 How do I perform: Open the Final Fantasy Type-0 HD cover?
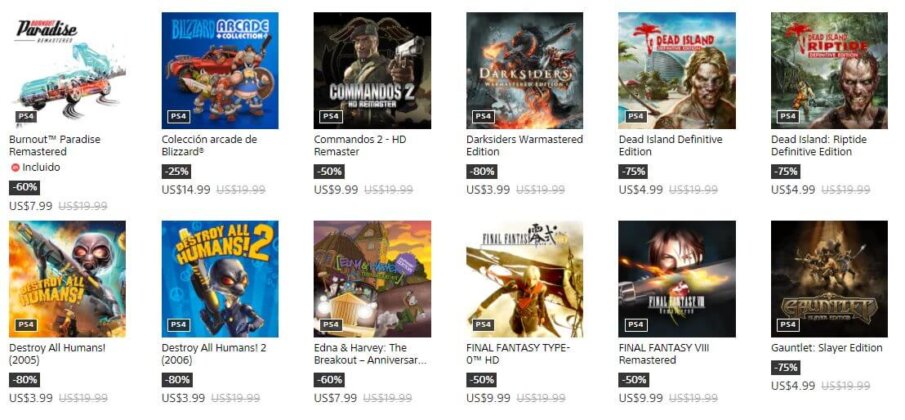(524, 279)
